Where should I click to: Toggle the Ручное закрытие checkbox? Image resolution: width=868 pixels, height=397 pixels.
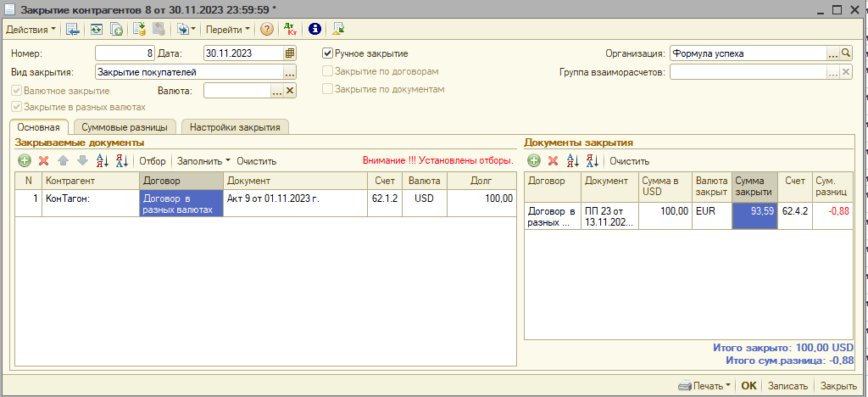click(328, 53)
